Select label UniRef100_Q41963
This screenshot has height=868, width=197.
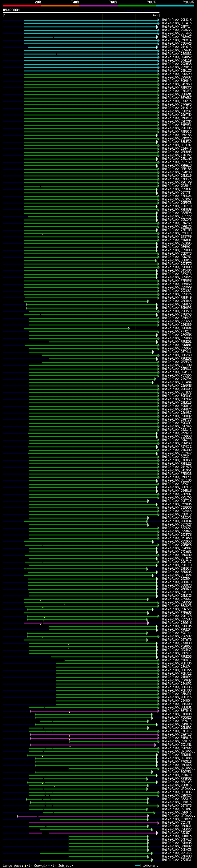[177, 84]
